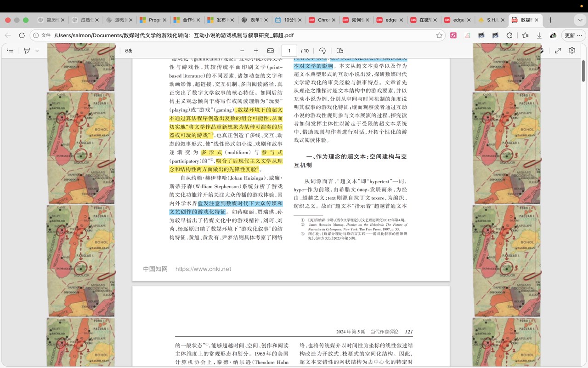Image resolution: width=588 pixels, height=368 pixels.
Task: Zoom out with the minus button
Action: 243,51
